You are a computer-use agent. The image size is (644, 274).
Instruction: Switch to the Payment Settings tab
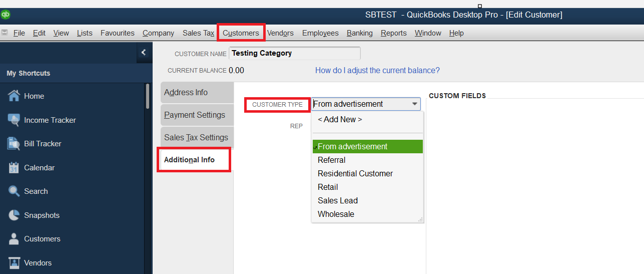(x=197, y=115)
